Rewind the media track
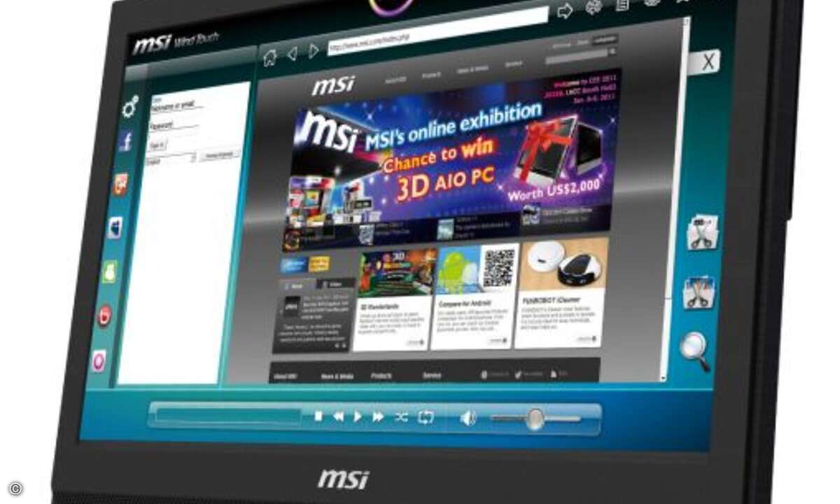This screenshot has width=840, height=504. [338, 416]
